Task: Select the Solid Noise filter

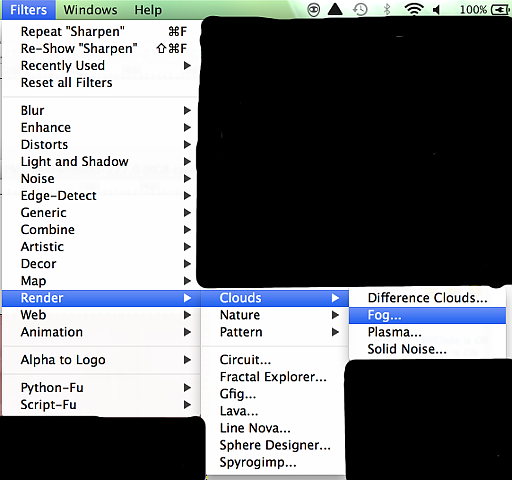Action: [427, 349]
